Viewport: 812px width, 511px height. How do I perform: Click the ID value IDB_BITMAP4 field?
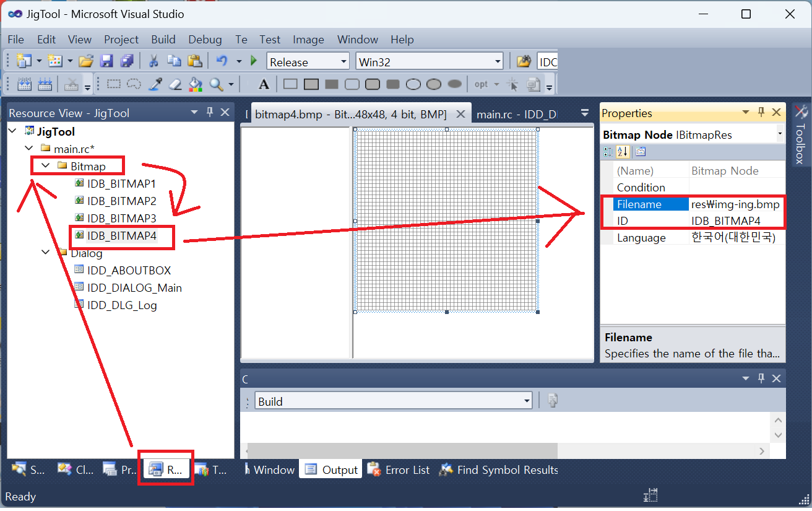tap(736, 221)
